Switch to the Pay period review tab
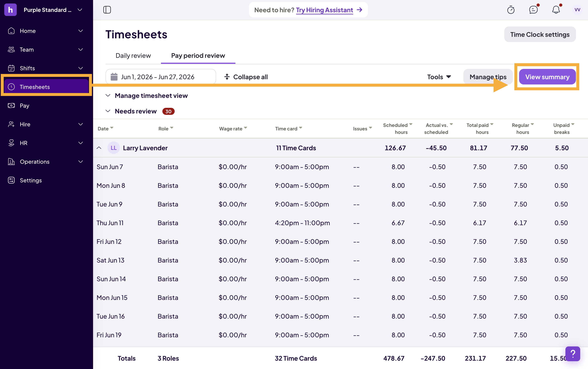 [x=198, y=56]
